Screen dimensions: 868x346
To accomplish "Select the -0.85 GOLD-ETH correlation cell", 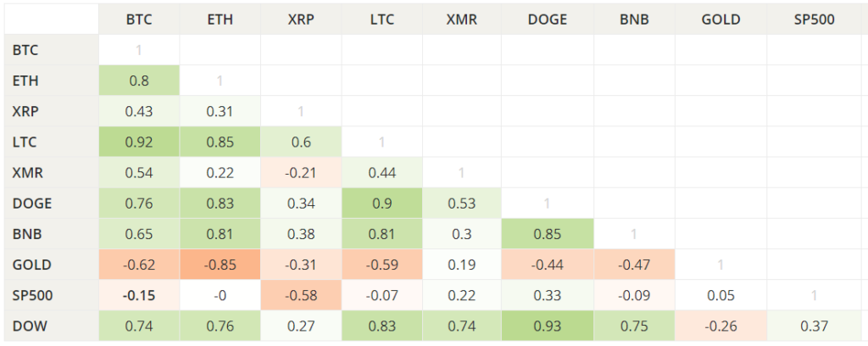I will point(220,265).
